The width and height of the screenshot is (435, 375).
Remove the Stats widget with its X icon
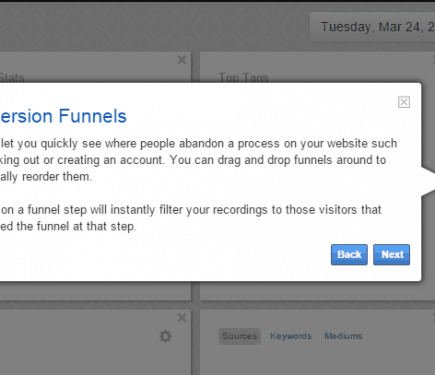pyautogui.click(x=182, y=60)
